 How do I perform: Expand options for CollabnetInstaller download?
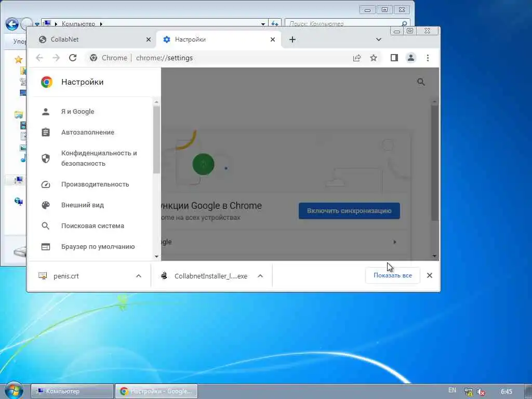click(x=260, y=276)
